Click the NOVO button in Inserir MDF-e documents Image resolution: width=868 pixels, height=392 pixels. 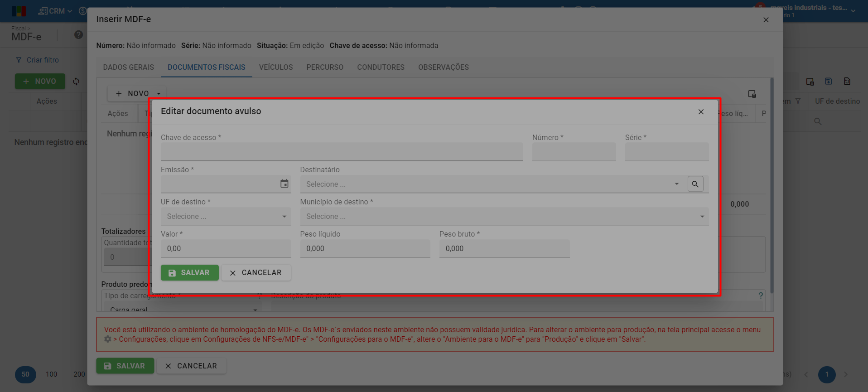[132, 94]
